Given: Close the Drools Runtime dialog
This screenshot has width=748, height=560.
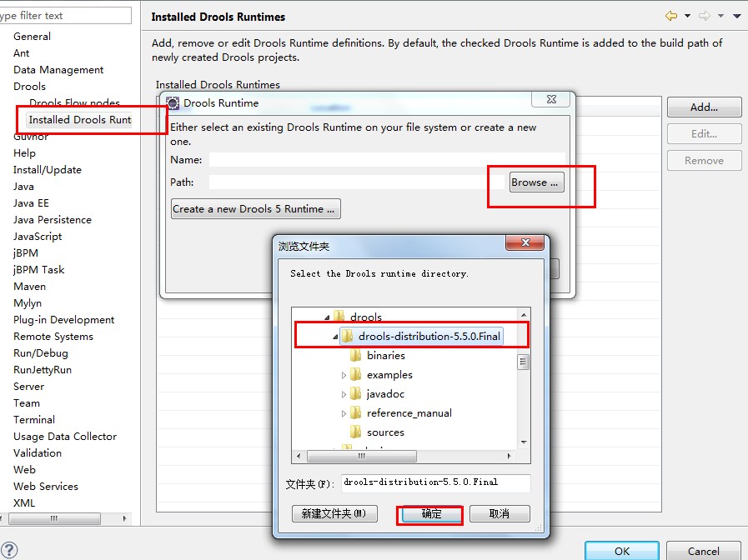Looking at the screenshot, I should click(551, 99).
